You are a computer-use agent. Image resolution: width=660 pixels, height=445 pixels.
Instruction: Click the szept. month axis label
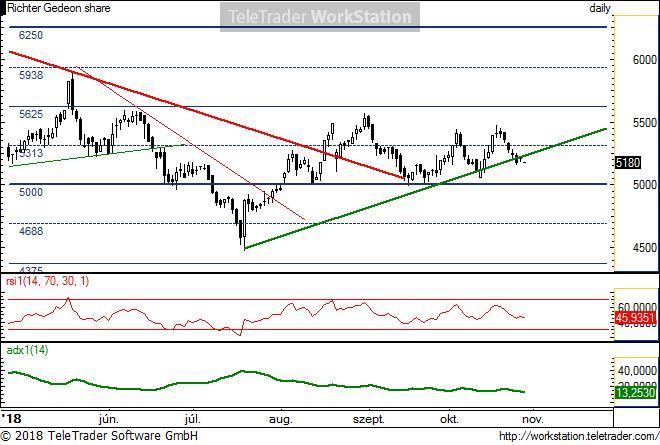(369, 419)
